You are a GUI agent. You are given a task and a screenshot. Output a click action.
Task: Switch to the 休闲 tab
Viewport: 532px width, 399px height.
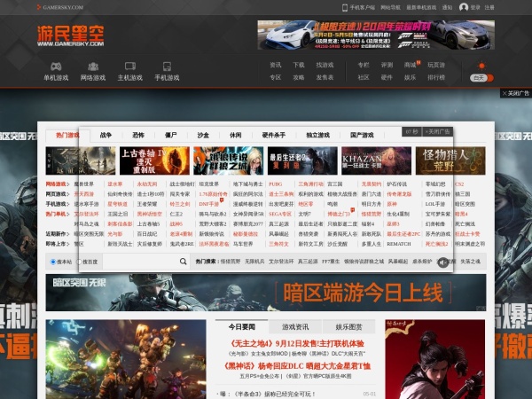[x=236, y=135]
